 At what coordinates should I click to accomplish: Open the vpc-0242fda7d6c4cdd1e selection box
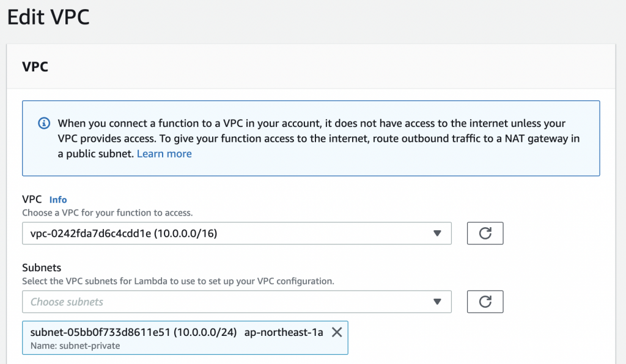point(237,233)
